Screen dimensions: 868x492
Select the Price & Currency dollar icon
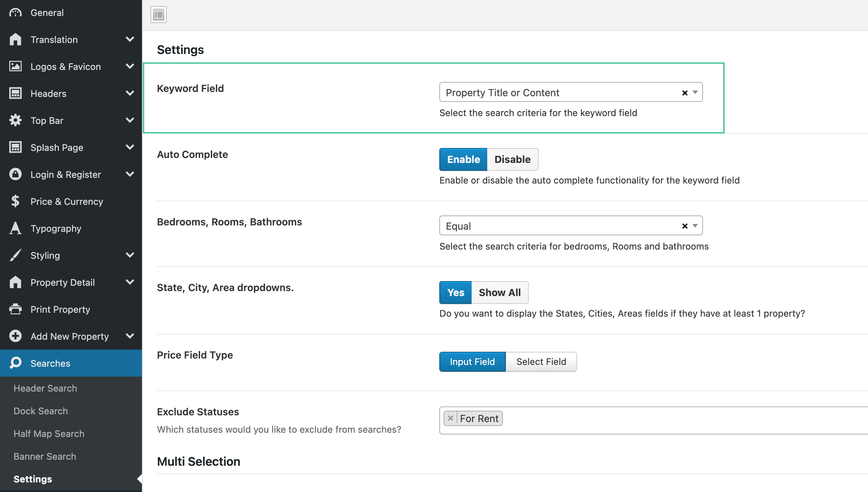tap(15, 201)
